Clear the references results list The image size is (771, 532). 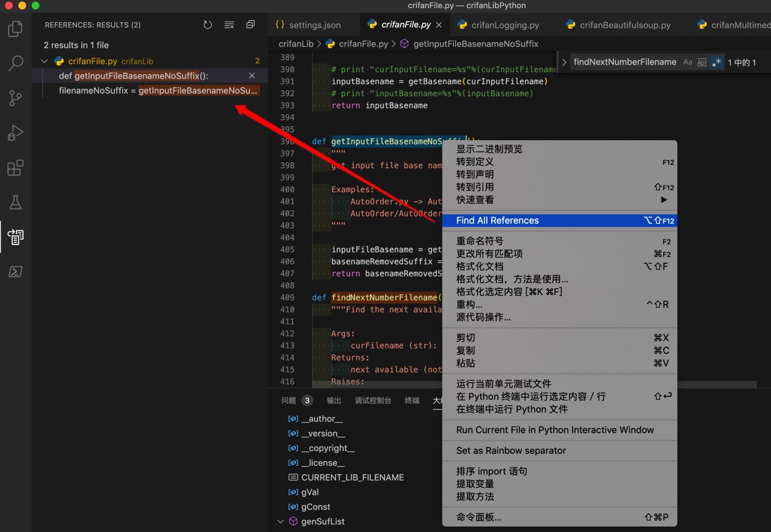[229, 25]
